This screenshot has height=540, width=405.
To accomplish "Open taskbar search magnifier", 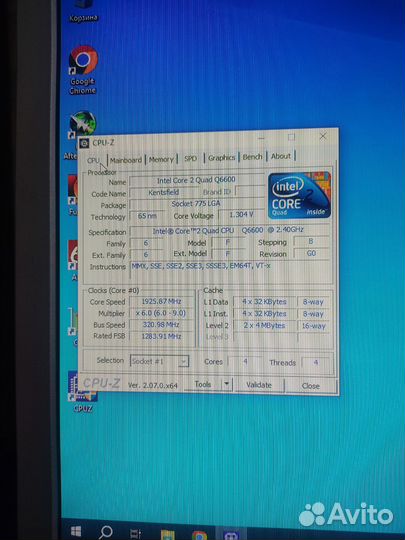I will [x=105, y=532].
